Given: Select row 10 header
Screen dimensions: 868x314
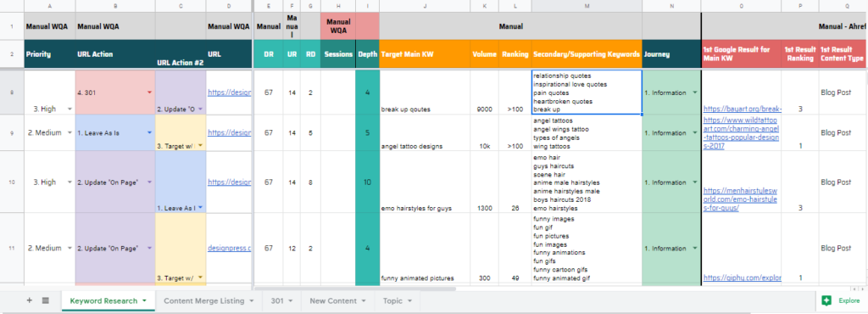Looking at the screenshot, I should click(x=12, y=182).
